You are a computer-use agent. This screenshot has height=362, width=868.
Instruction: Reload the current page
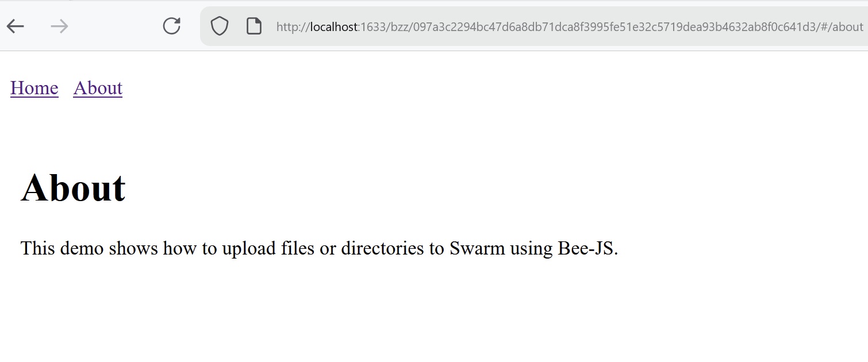point(171,26)
